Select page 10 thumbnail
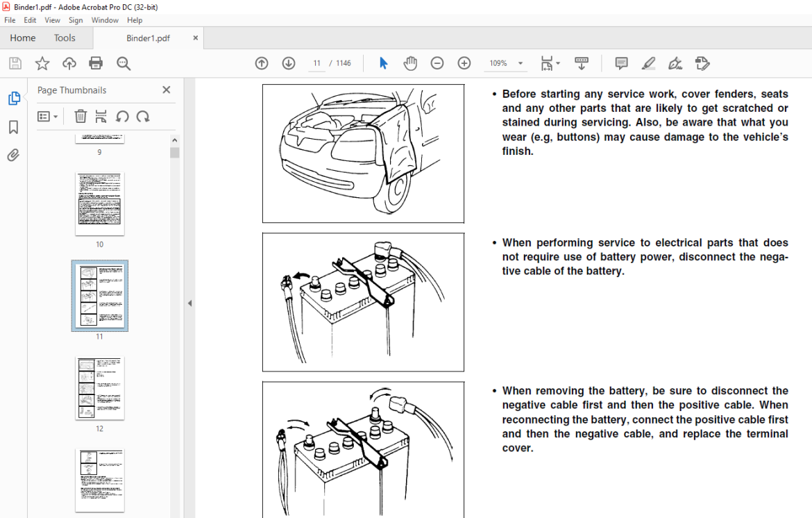This screenshot has width=812, height=518. 99,204
